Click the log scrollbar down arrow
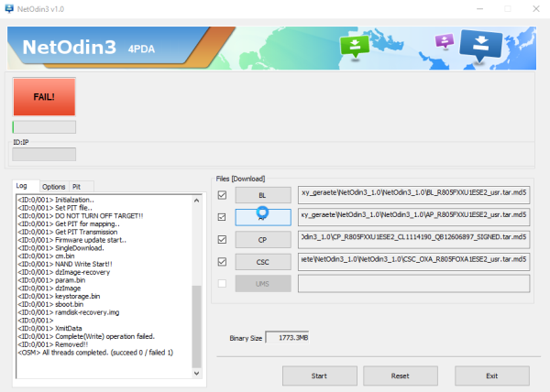The height and width of the screenshot is (392, 550). [x=196, y=373]
